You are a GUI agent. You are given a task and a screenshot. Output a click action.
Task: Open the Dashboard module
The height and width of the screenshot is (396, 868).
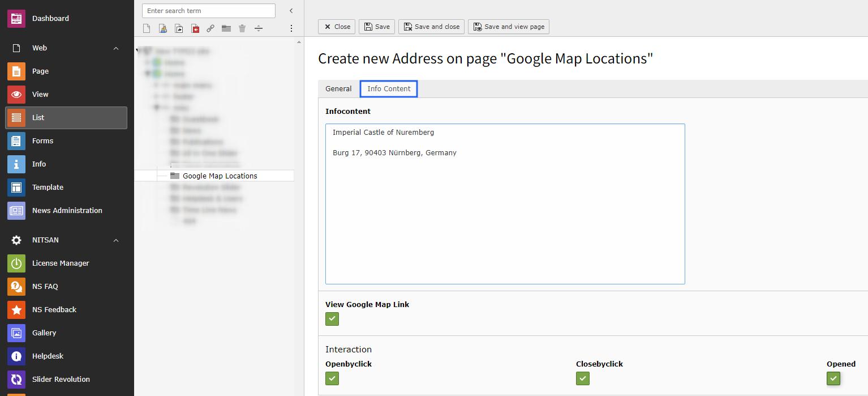pos(66,18)
